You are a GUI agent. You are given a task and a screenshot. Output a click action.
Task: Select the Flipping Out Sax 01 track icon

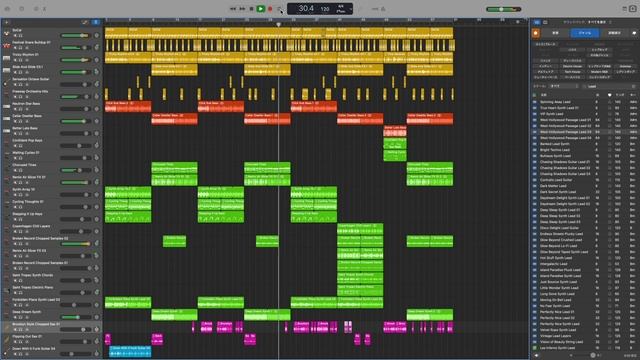(6, 339)
